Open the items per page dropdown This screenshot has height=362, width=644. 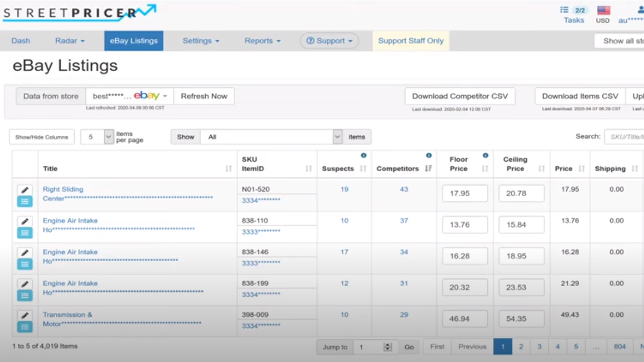[x=108, y=137]
